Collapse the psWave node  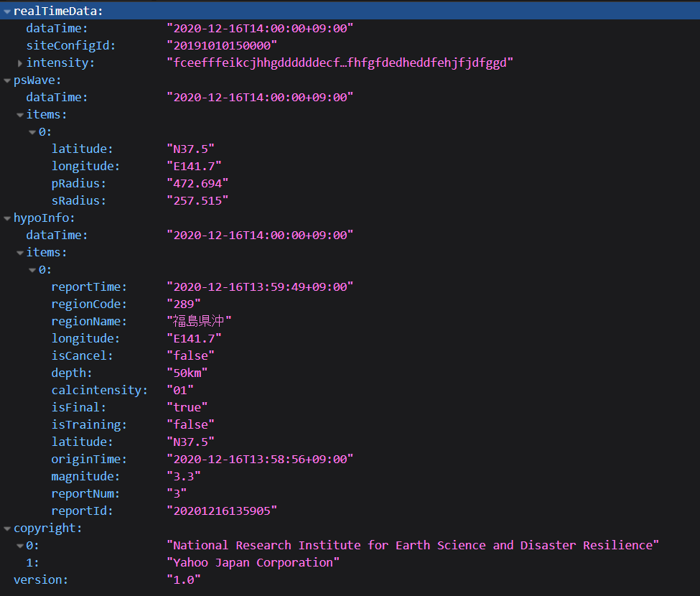pos(6,80)
